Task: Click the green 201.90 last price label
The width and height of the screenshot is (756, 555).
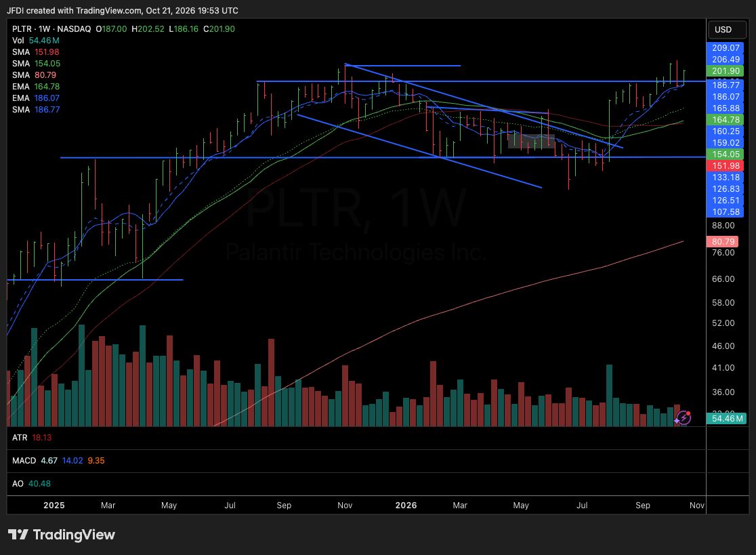Action: point(725,71)
